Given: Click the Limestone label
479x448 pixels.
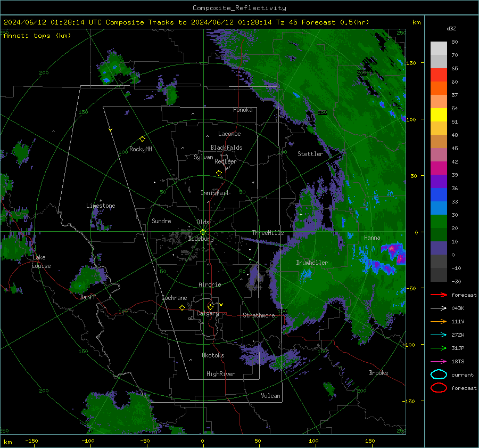Looking at the screenshot, I should [101, 206].
